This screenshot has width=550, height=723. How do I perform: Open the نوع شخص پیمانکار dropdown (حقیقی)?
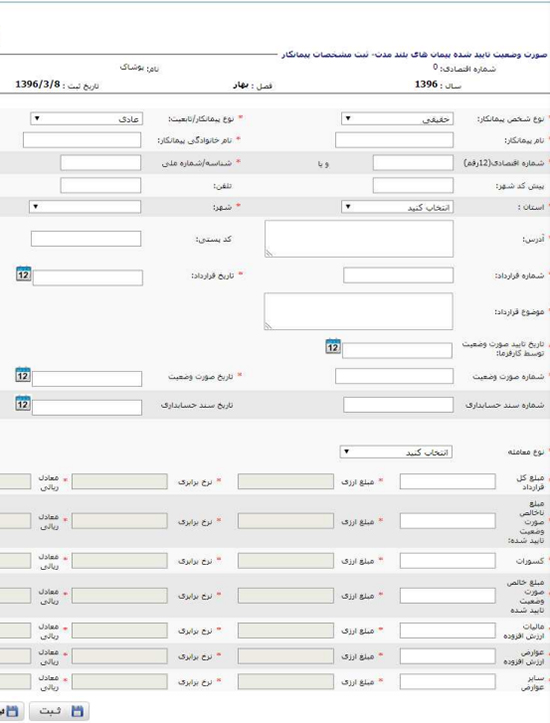[397, 119]
